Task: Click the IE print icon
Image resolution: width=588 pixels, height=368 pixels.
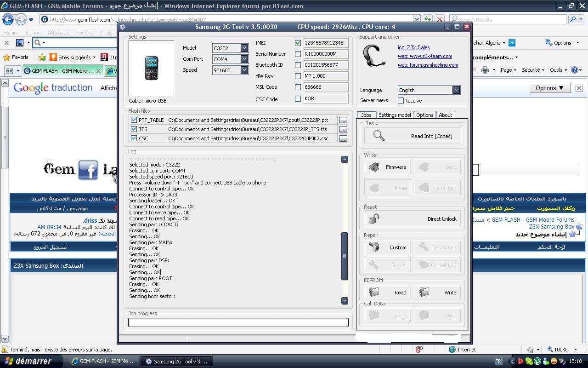Action: click(485, 70)
